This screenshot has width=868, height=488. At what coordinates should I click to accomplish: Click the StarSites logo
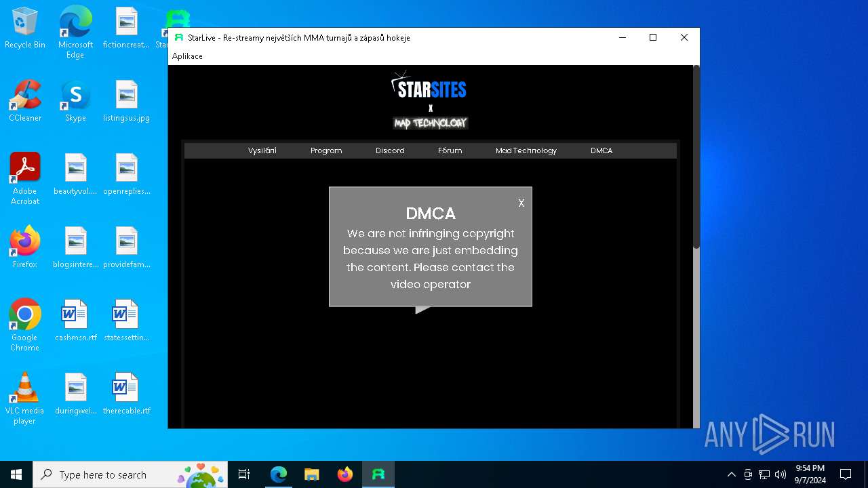click(429, 86)
